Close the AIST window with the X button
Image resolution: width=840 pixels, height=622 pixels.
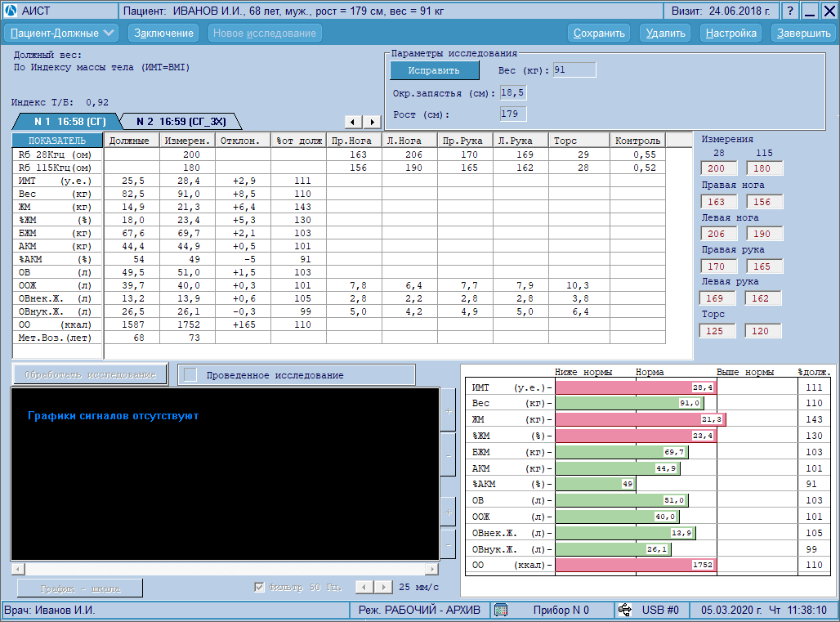pyautogui.click(x=829, y=11)
